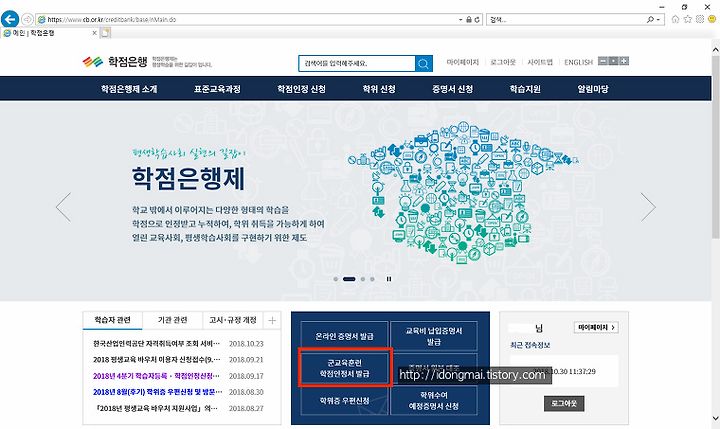Click 군교육훈련 학점인정서 발급 button
720x429 pixels.
(344, 368)
